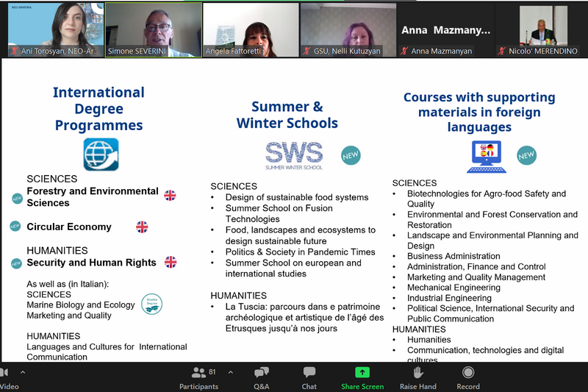Select Angela Fattoretti's video thumbnail

251,30
